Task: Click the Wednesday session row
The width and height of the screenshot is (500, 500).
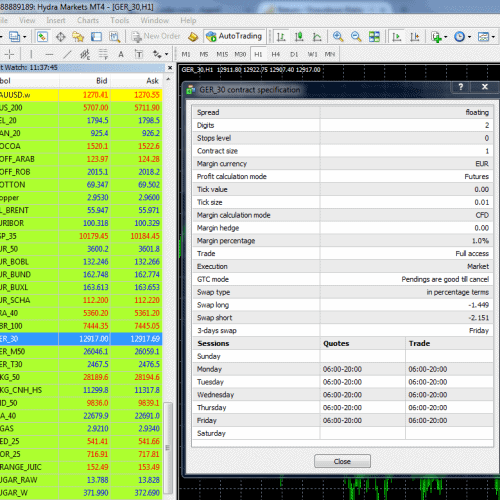Action: 343,395
